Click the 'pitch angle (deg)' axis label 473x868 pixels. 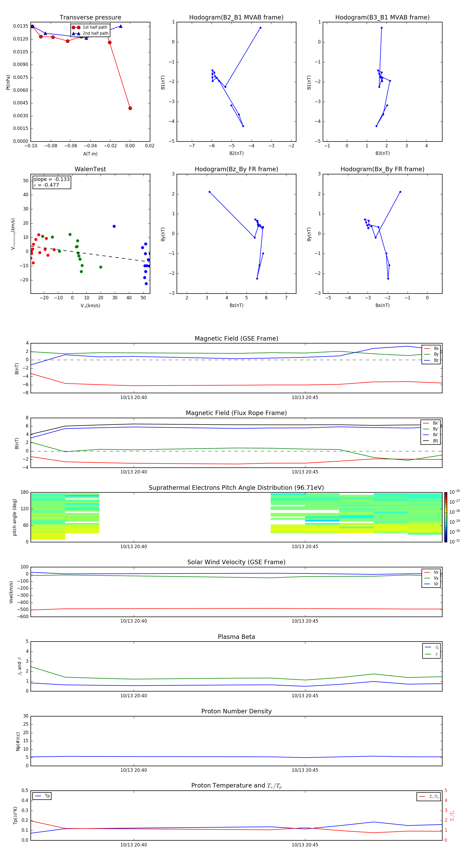click(14, 517)
